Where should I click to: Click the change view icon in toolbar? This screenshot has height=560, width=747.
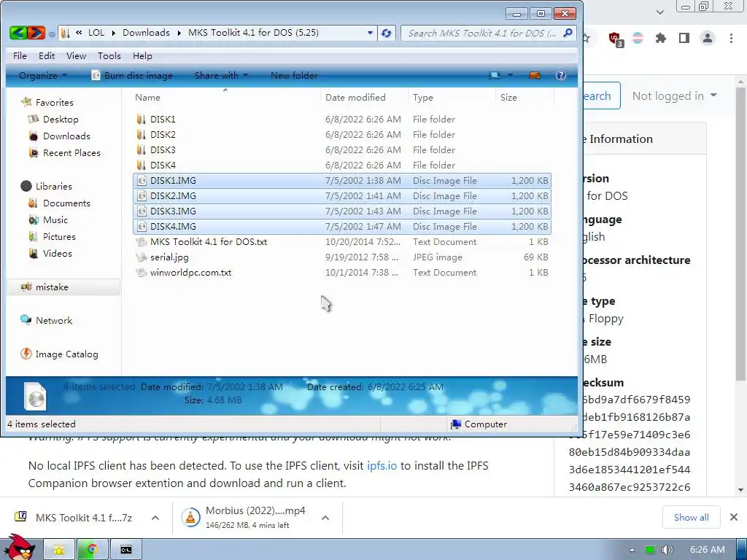tap(495, 75)
